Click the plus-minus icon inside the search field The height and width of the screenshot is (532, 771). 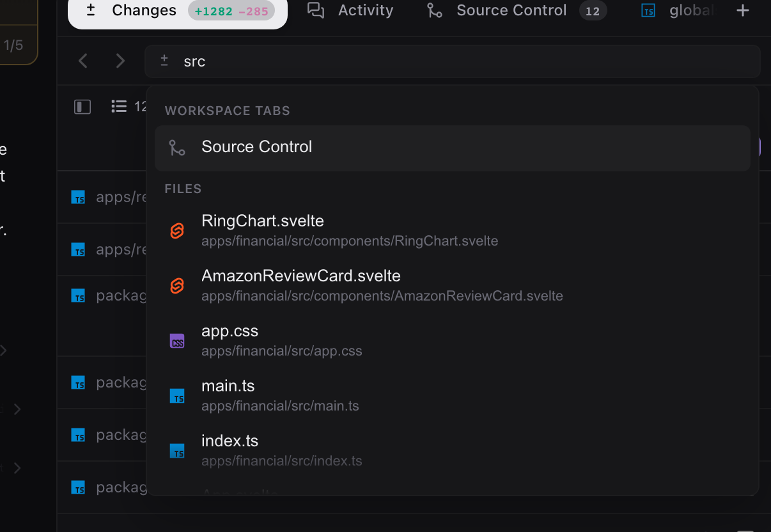coord(164,61)
